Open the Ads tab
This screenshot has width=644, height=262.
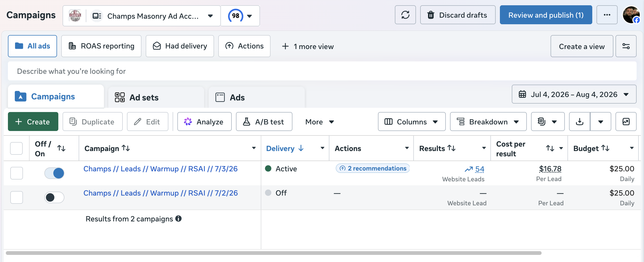click(x=257, y=97)
